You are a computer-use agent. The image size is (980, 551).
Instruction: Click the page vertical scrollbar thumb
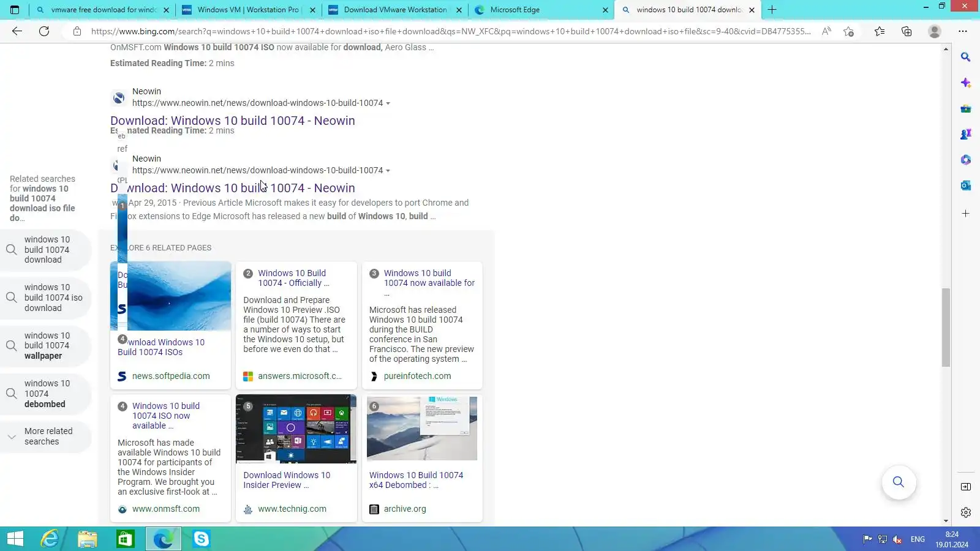(946, 327)
